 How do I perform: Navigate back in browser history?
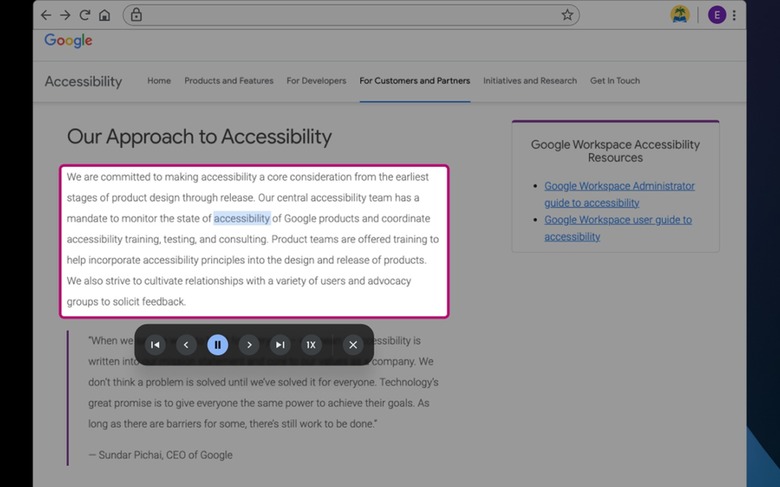point(46,15)
